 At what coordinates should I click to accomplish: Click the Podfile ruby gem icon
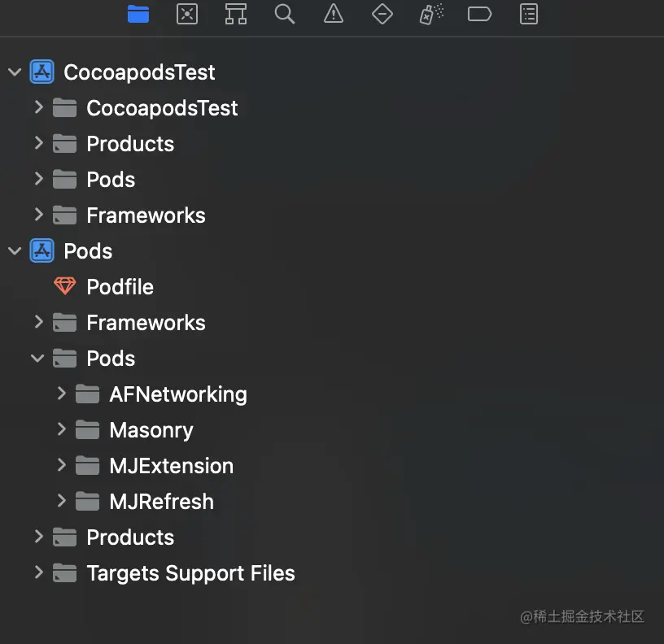pyautogui.click(x=65, y=286)
